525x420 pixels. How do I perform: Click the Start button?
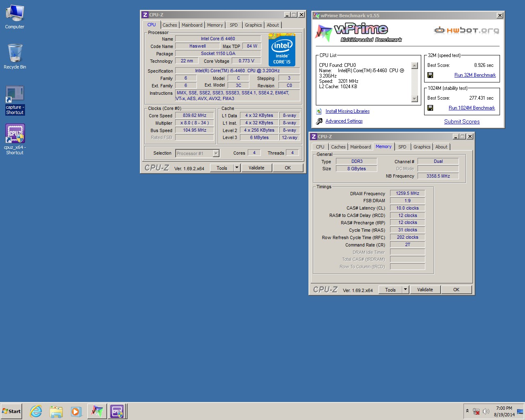(x=11, y=411)
